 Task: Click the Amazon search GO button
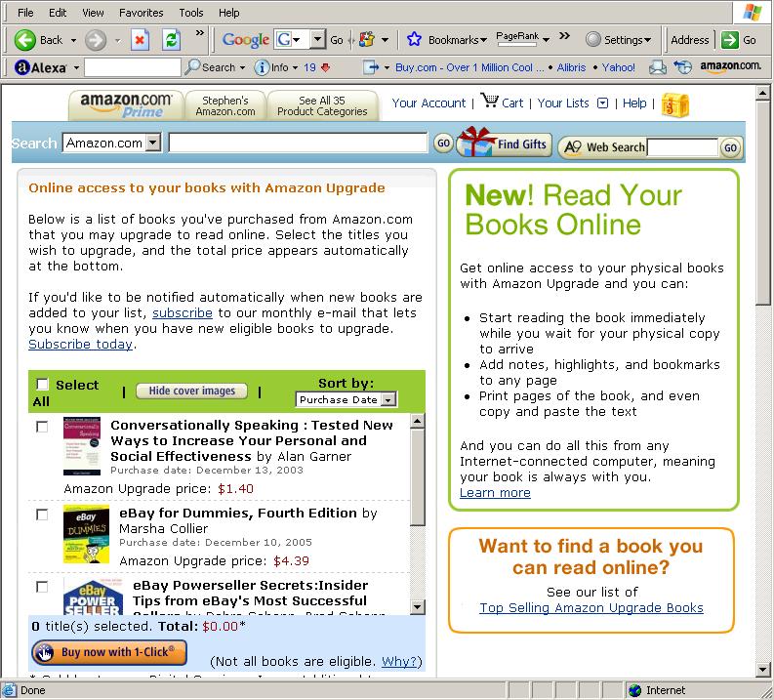pos(443,144)
